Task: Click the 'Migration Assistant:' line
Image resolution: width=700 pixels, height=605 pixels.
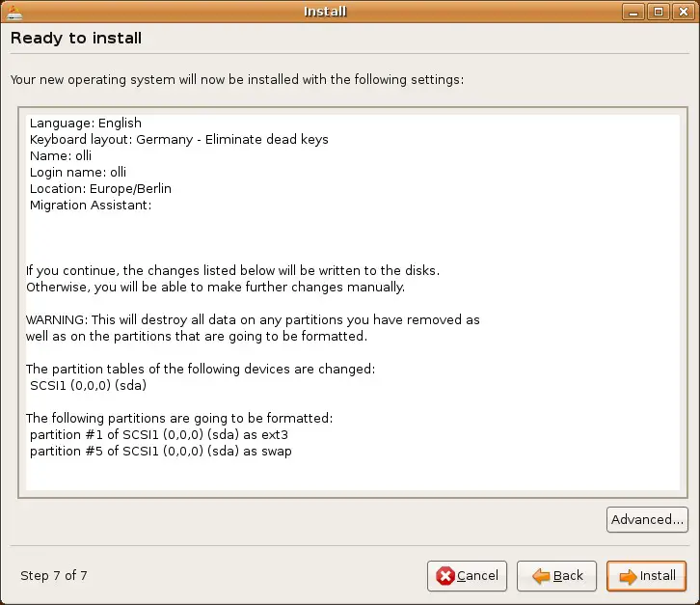Action: pyautogui.click(x=91, y=206)
